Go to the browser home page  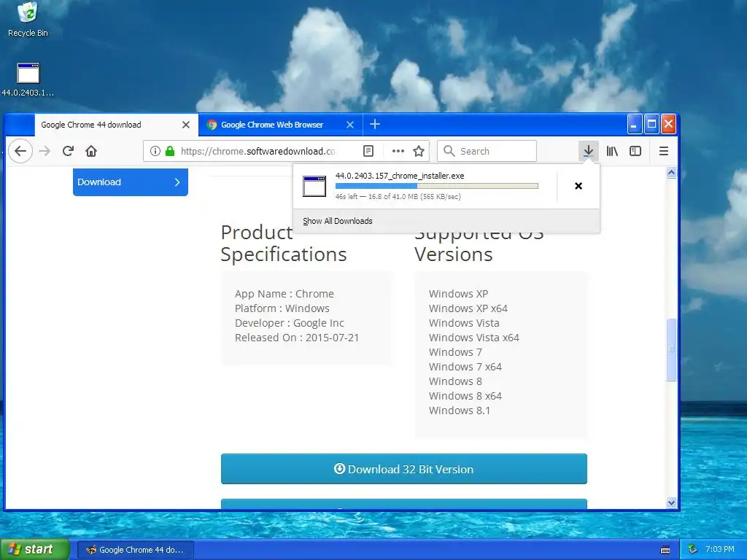(91, 151)
